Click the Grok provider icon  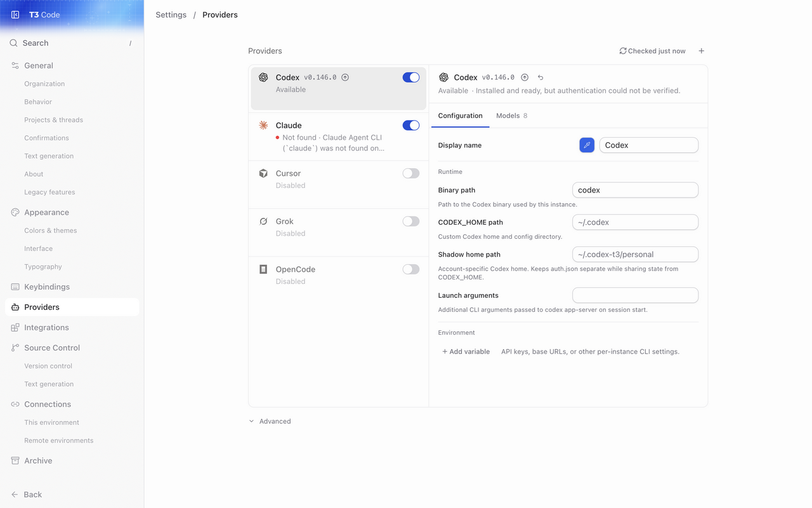coord(263,222)
